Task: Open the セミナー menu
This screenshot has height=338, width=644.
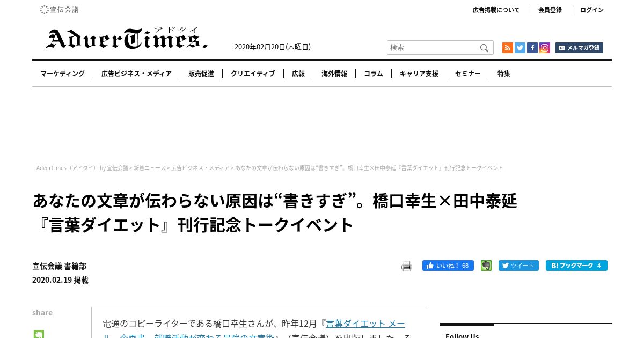Action: tap(468, 74)
